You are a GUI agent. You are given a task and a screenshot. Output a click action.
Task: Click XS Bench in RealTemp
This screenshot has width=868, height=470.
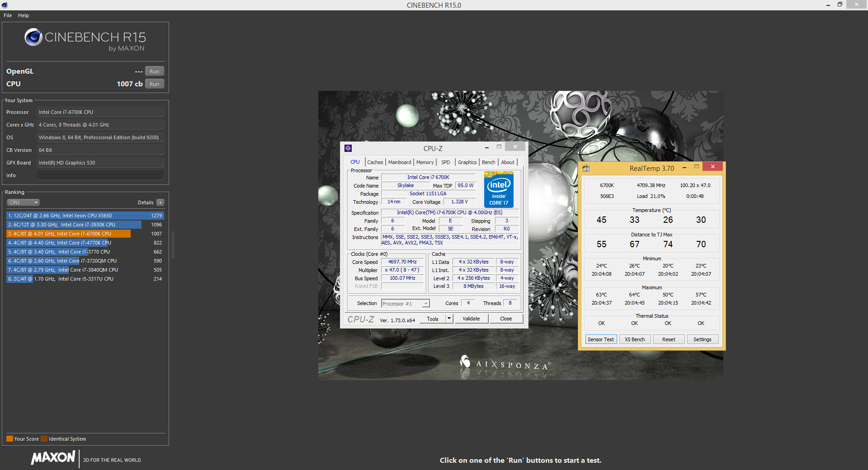point(635,339)
